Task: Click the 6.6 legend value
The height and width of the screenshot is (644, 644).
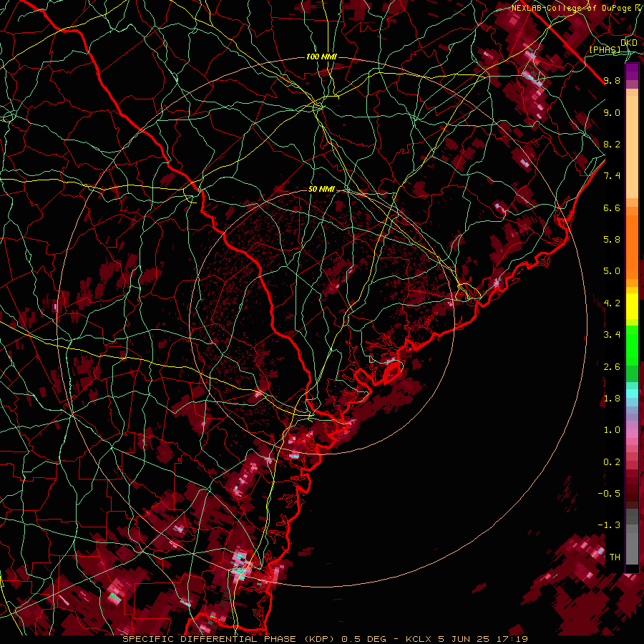Action: 612,208
